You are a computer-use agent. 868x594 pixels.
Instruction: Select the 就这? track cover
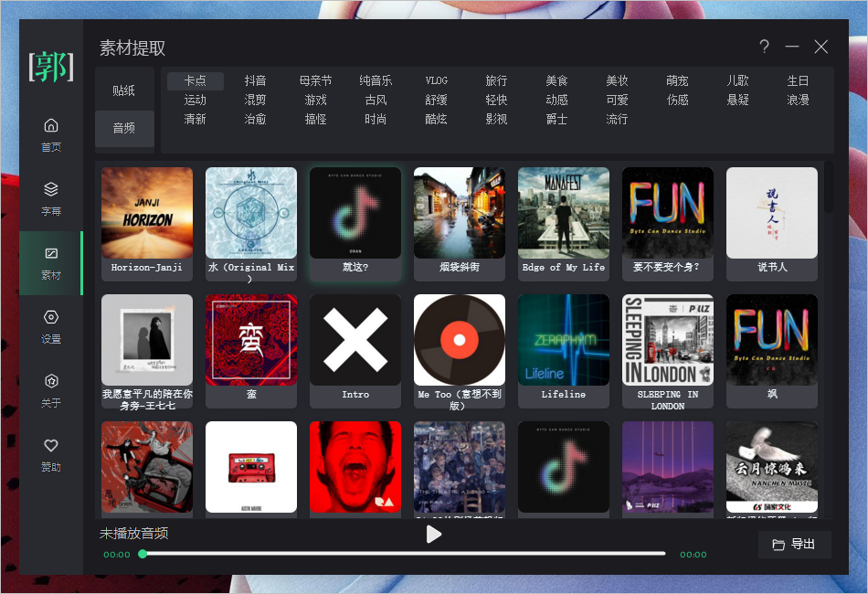coord(355,213)
